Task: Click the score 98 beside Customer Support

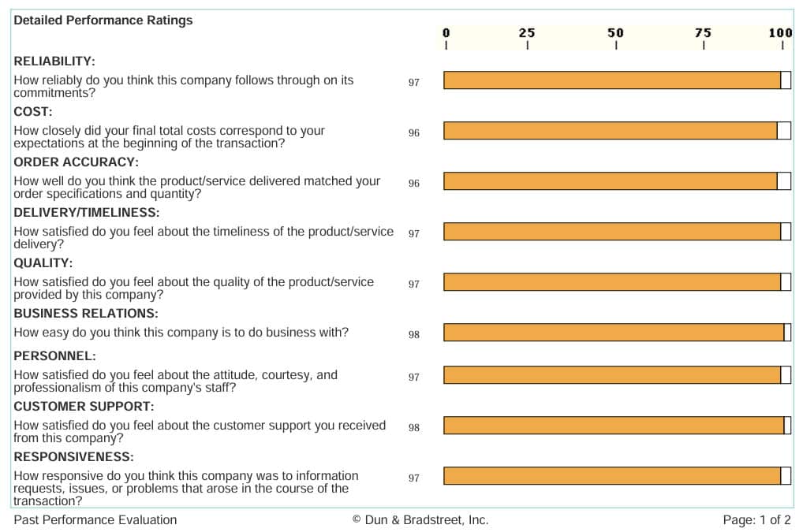Action: [x=414, y=428]
